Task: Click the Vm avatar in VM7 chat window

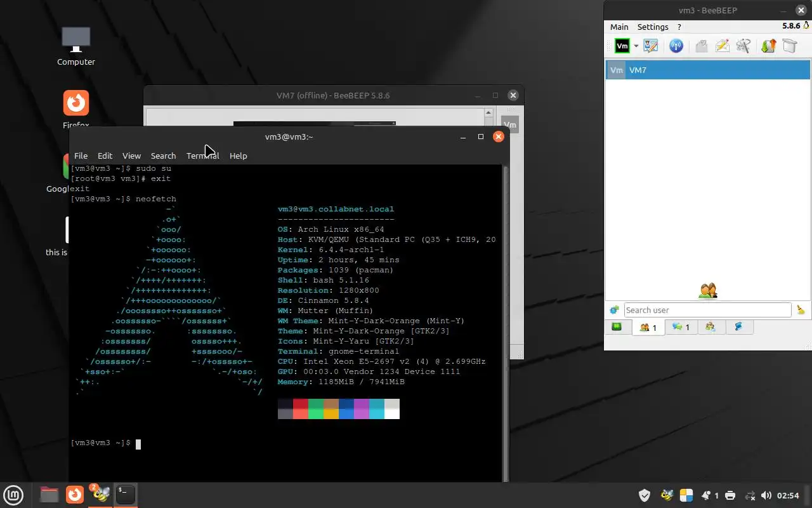Action: 510,124
